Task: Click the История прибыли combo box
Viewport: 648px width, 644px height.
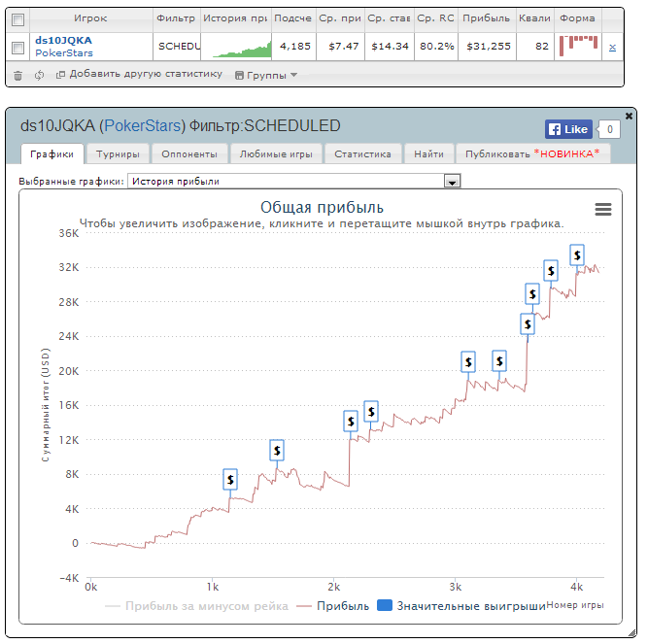Action: point(293,181)
